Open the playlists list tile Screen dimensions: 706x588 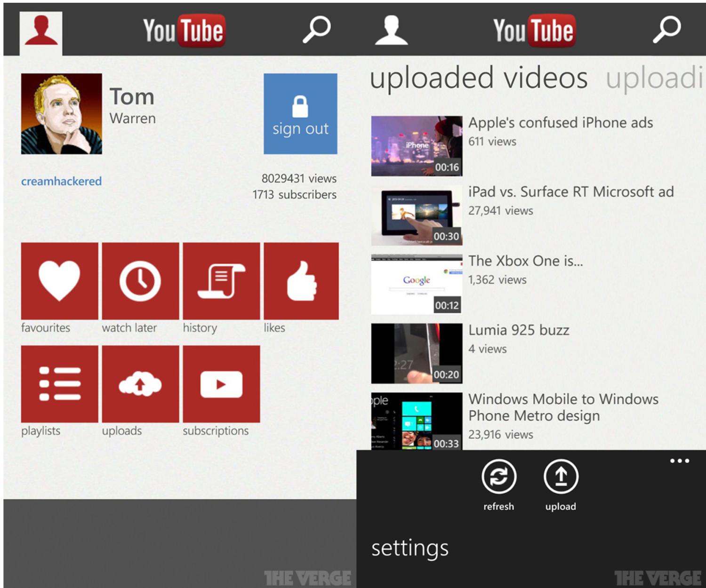tap(59, 384)
